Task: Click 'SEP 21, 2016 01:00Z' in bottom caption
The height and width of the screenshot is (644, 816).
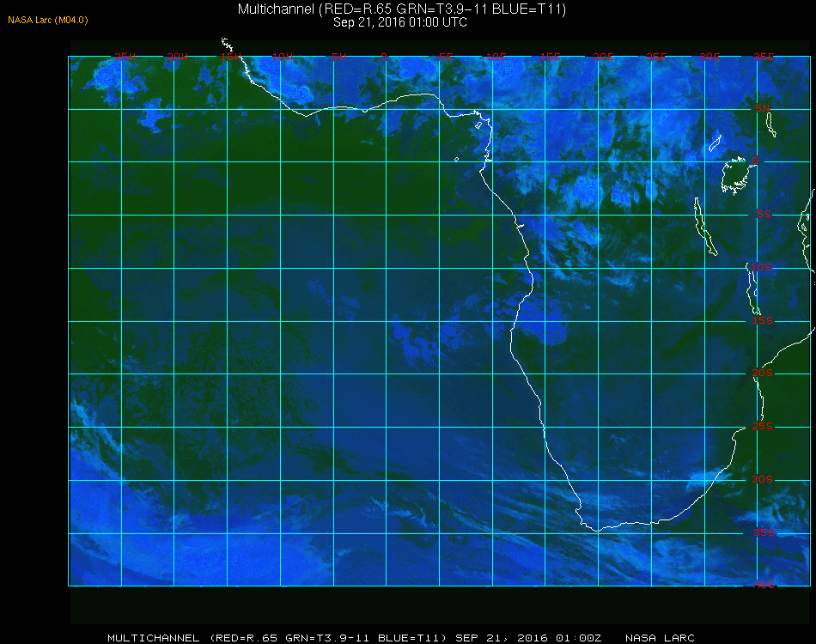Action: point(528,638)
